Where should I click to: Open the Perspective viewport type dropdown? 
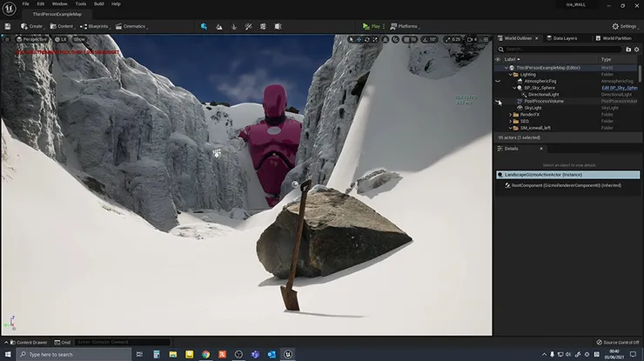click(31, 39)
